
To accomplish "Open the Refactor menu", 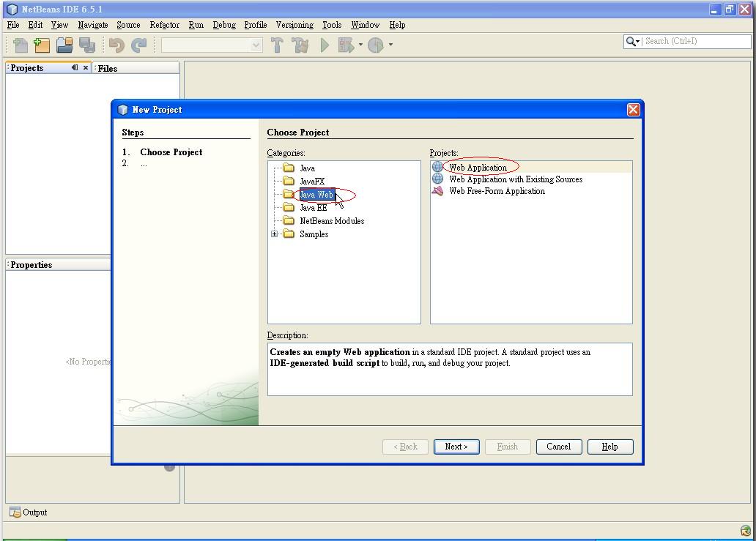I will coord(164,25).
